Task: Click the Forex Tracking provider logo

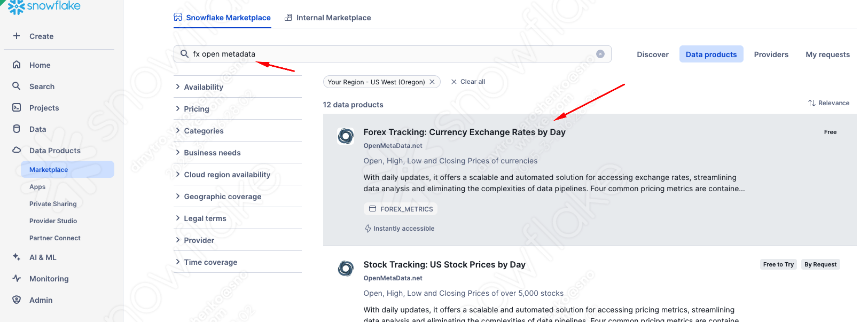Action: (x=346, y=136)
